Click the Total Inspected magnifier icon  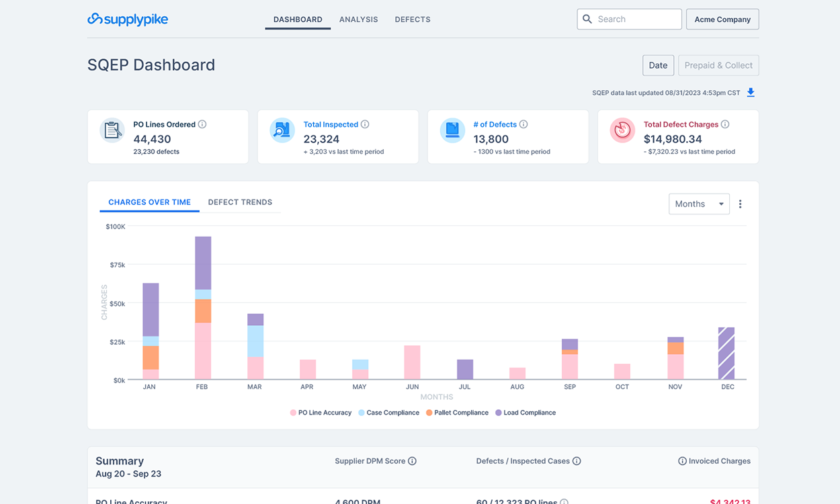point(282,130)
